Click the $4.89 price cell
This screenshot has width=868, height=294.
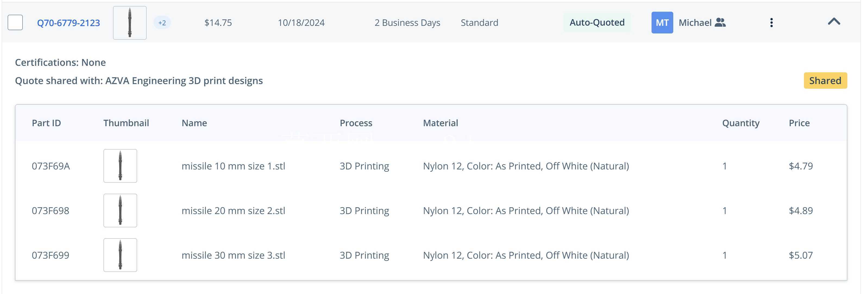801,211
